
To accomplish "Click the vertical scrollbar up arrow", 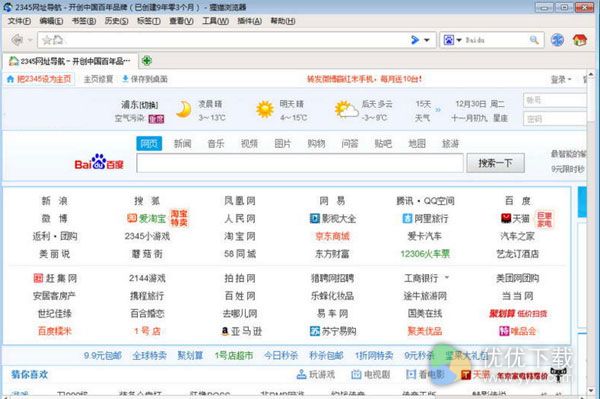I will (x=591, y=74).
